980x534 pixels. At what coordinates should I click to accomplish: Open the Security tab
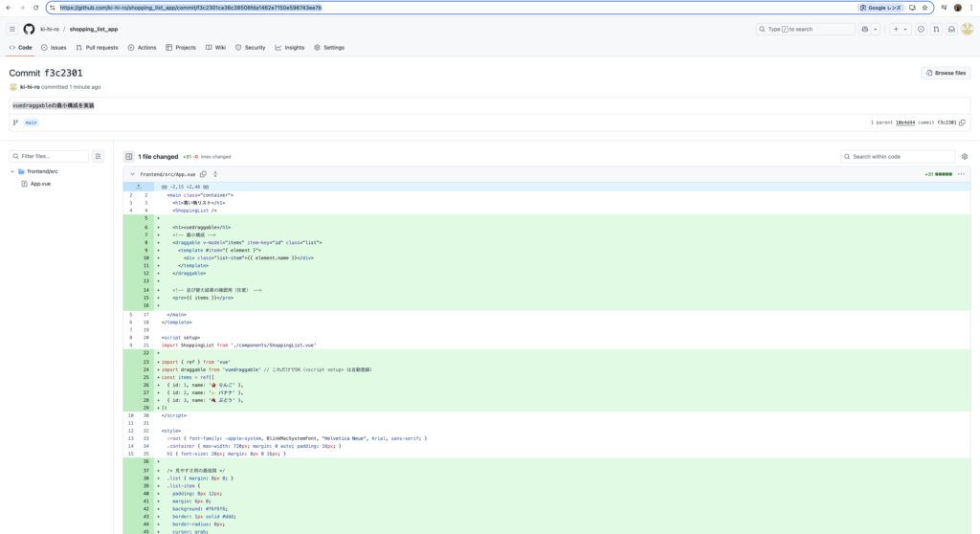(250, 48)
